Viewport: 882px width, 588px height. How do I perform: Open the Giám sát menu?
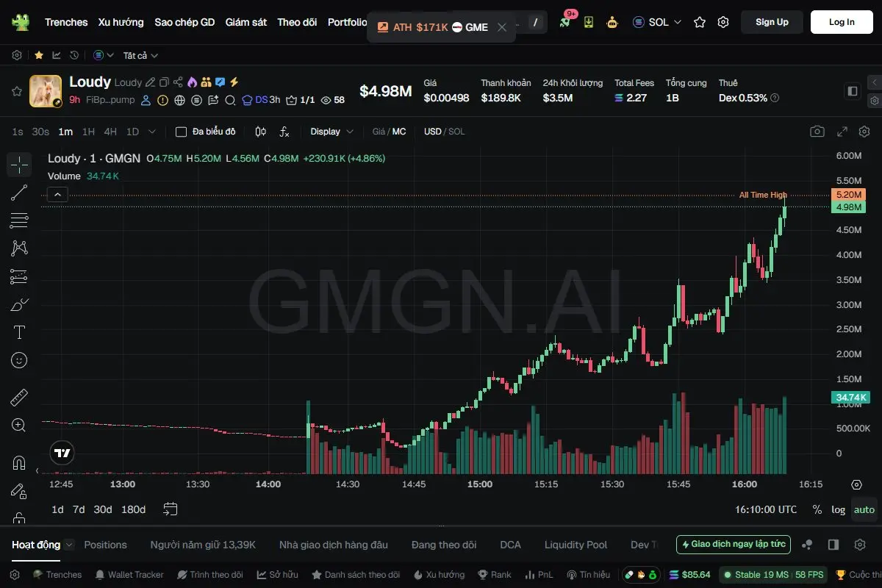(246, 22)
